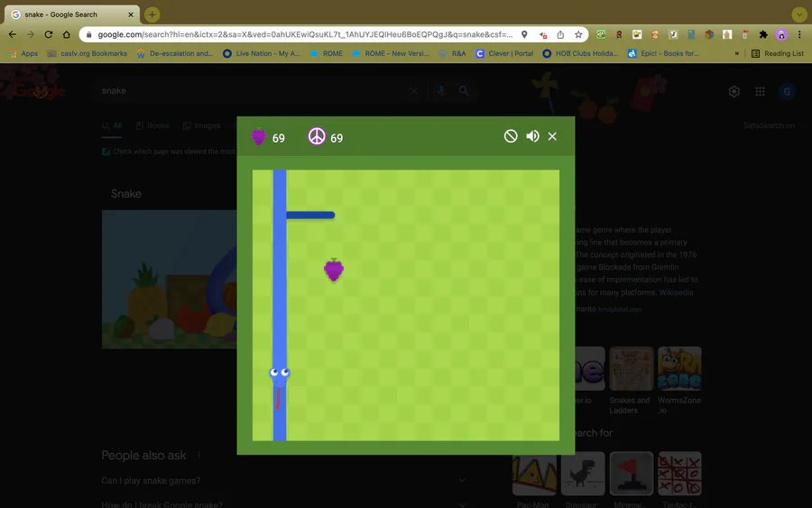Image resolution: width=812 pixels, height=508 pixels.
Task: Open the Minesweeper game thumbnail
Action: click(x=632, y=474)
